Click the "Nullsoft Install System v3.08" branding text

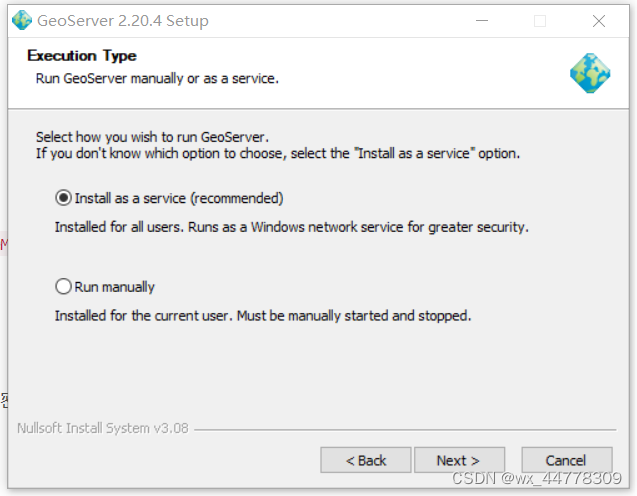point(103,428)
